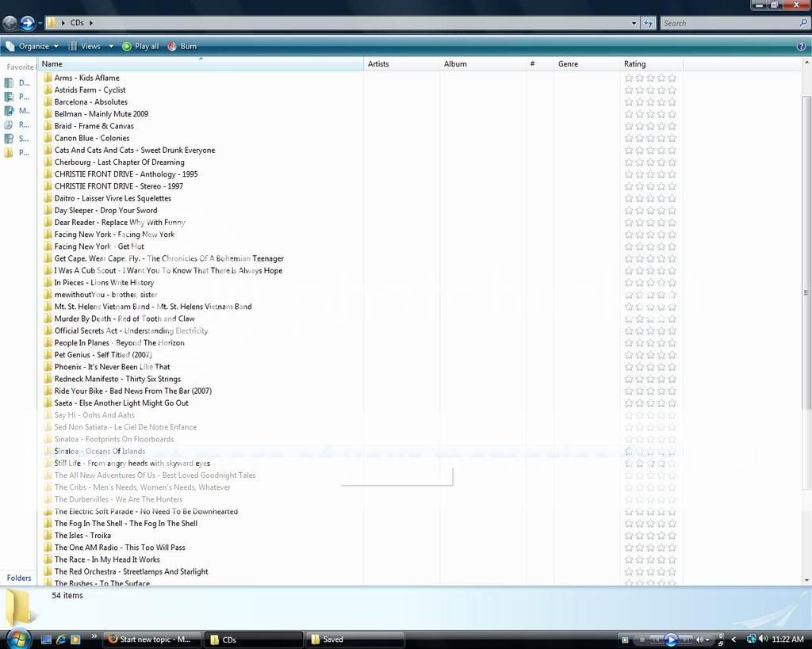Click the Burn button

[182, 46]
